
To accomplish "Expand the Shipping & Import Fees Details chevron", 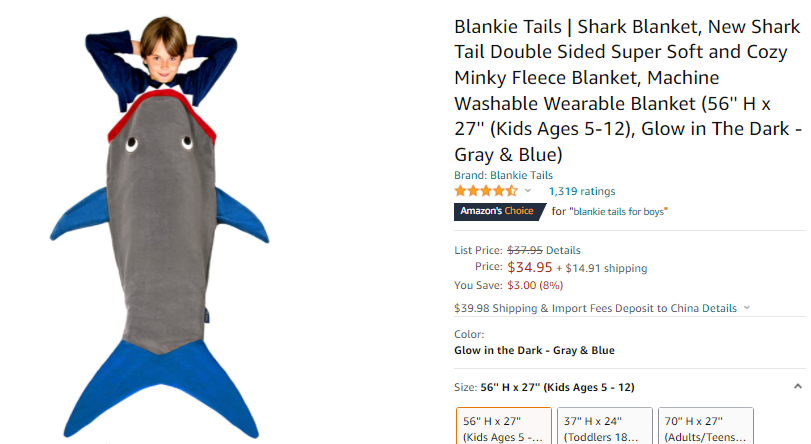I will (747, 308).
